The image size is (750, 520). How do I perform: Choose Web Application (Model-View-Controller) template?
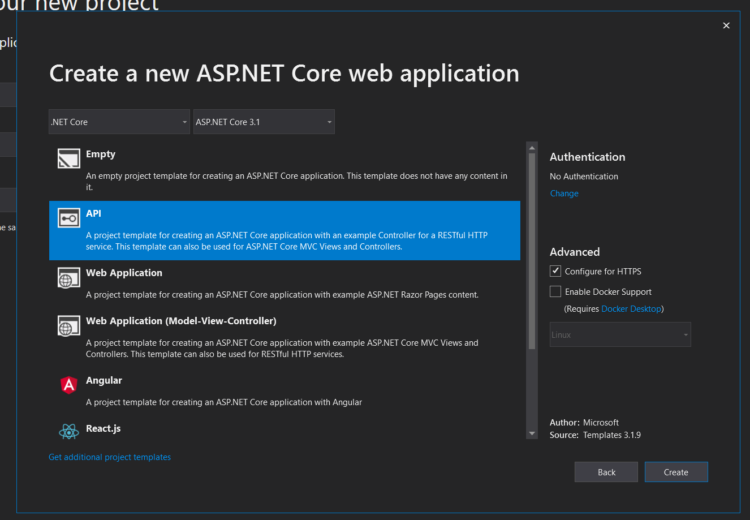click(x=285, y=337)
